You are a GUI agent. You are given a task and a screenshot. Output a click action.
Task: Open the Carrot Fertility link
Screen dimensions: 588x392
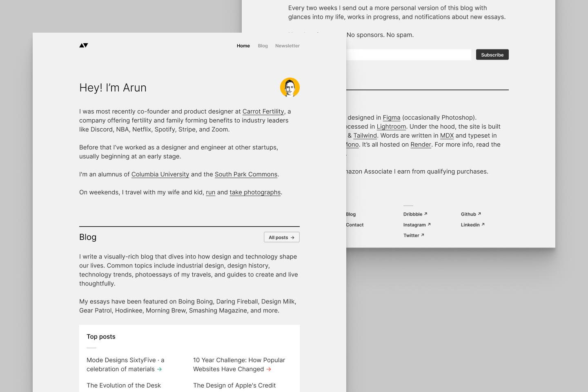click(263, 111)
